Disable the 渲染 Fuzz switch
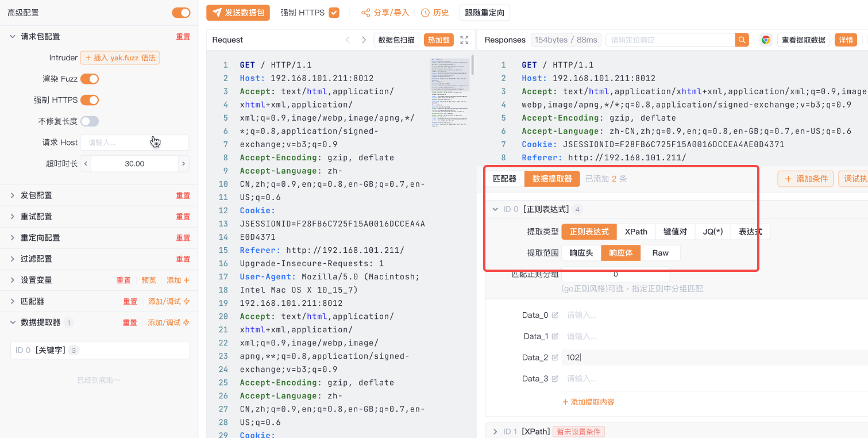Image resolution: width=868 pixels, height=438 pixels. click(90, 79)
